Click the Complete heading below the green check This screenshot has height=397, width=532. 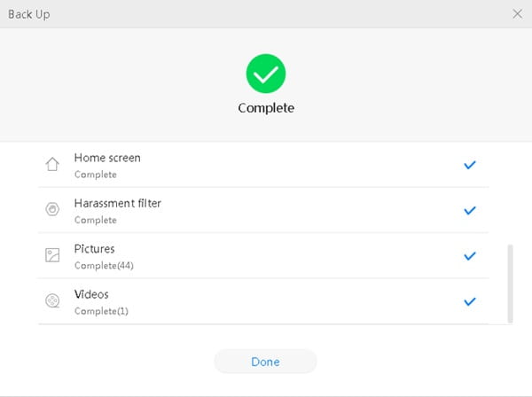coord(266,108)
